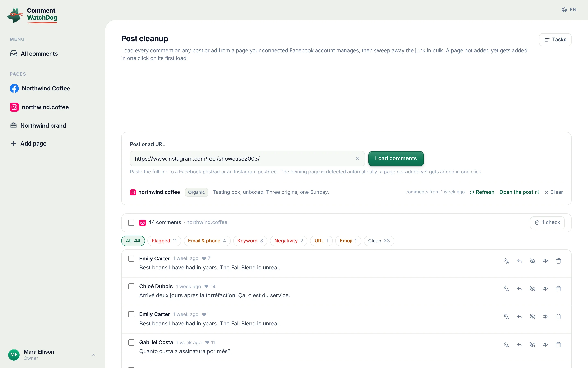Reply to Emily Carter's comment with 1 like
The height and width of the screenshot is (368, 588).
519,316
